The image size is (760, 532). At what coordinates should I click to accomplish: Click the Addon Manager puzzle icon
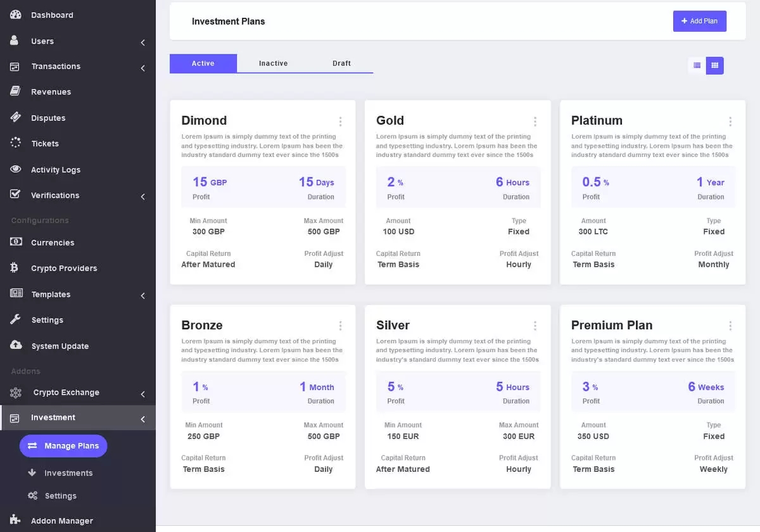16,520
